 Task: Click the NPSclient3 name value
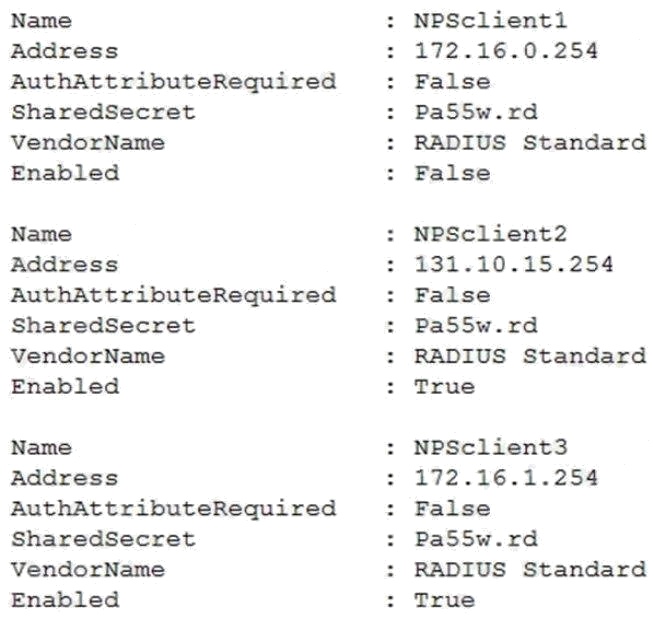tap(490, 448)
